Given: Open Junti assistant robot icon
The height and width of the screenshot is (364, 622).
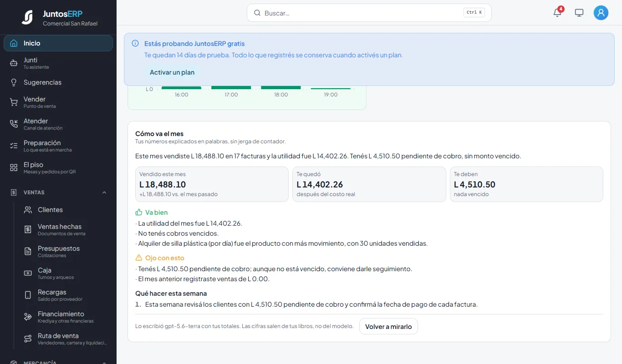Looking at the screenshot, I should pos(14,63).
